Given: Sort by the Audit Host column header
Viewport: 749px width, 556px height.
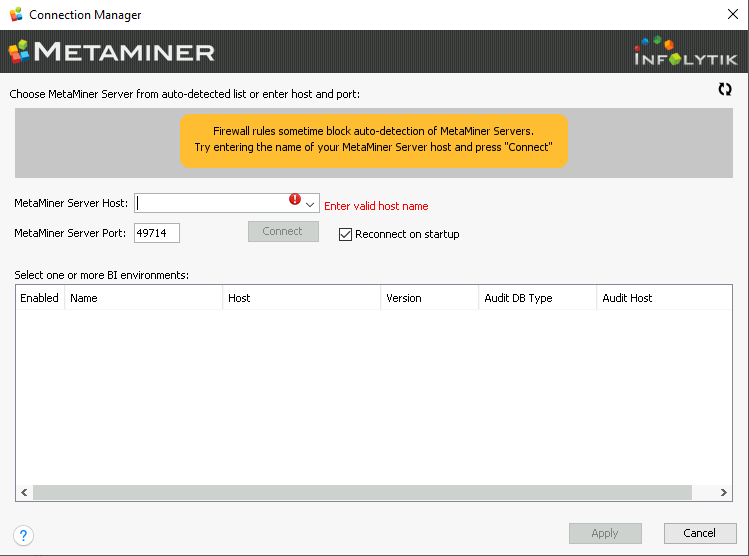Looking at the screenshot, I should pyautogui.click(x=664, y=298).
